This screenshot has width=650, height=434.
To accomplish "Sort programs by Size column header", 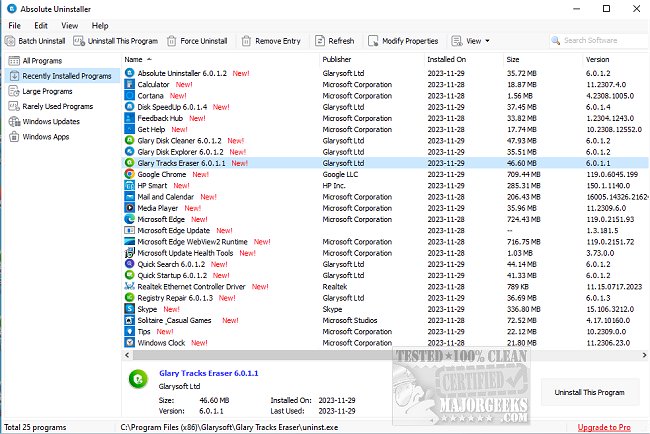I will pyautogui.click(x=520, y=60).
